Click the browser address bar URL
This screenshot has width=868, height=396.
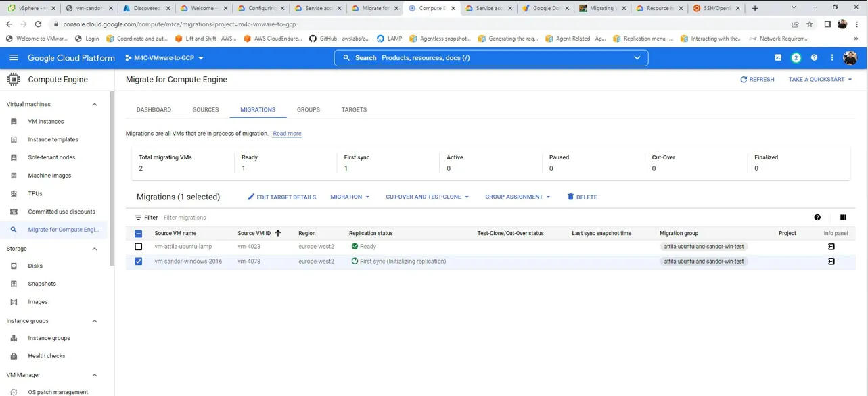[x=179, y=24]
